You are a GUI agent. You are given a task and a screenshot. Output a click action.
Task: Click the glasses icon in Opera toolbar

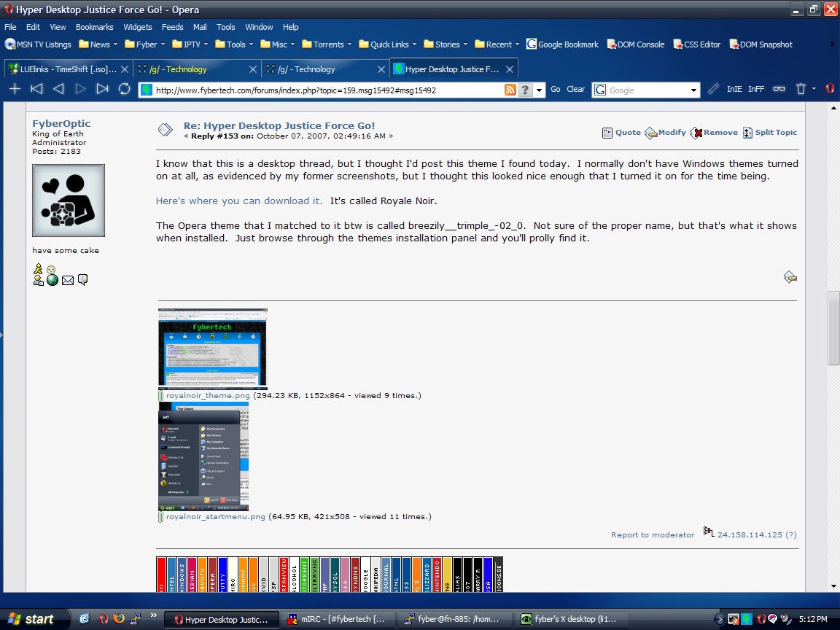point(779,89)
